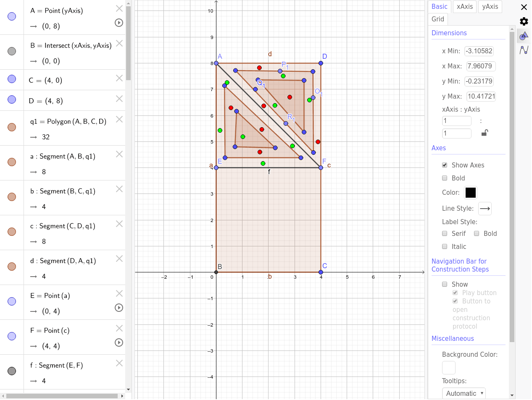Open the global settings gear icon

click(x=524, y=21)
